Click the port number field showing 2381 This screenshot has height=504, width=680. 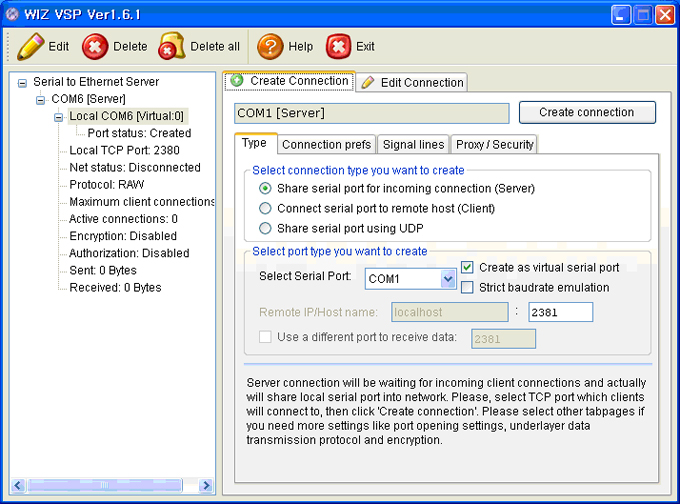(x=560, y=312)
